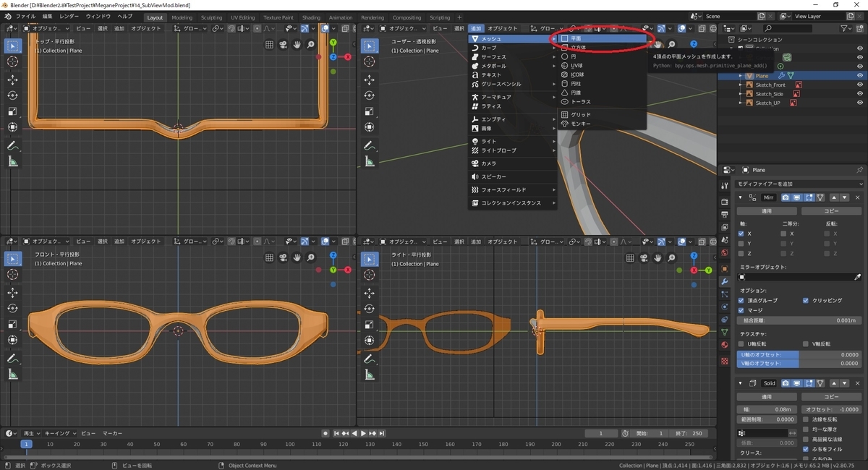Screen dimensions: 868x470
Task: Click 適用 button on Solidify modifier
Action: pyautogui.click(x=767, y=396)
